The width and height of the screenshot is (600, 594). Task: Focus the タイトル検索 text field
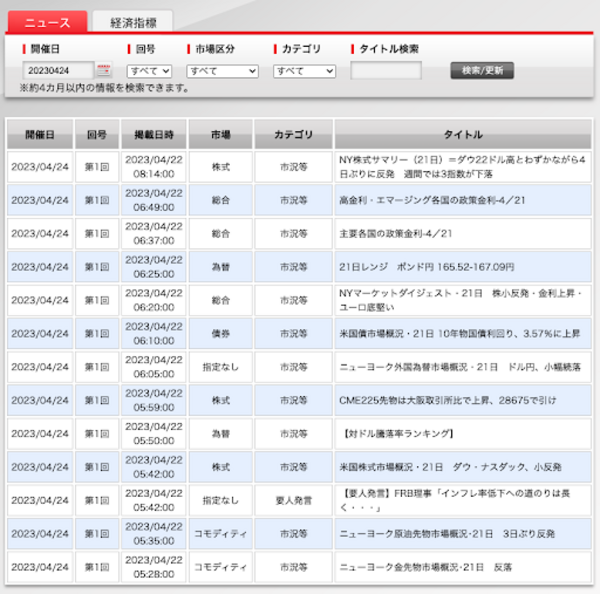pyautogui.click(x=385, y=71)
